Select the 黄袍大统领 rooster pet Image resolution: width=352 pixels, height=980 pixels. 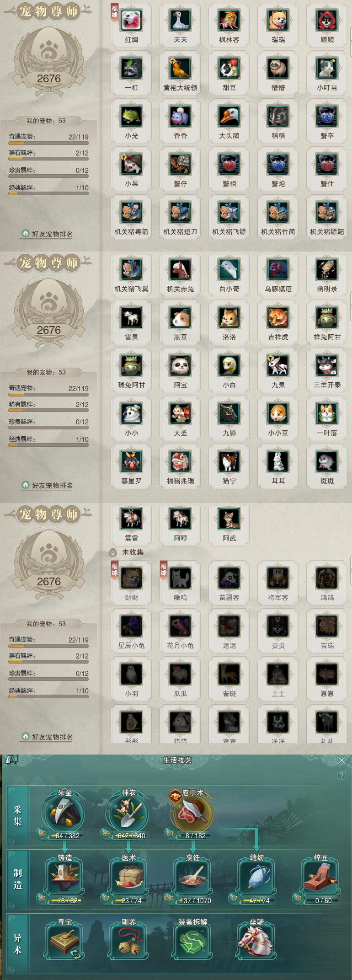pyautogui.click(x=180, y=69)
